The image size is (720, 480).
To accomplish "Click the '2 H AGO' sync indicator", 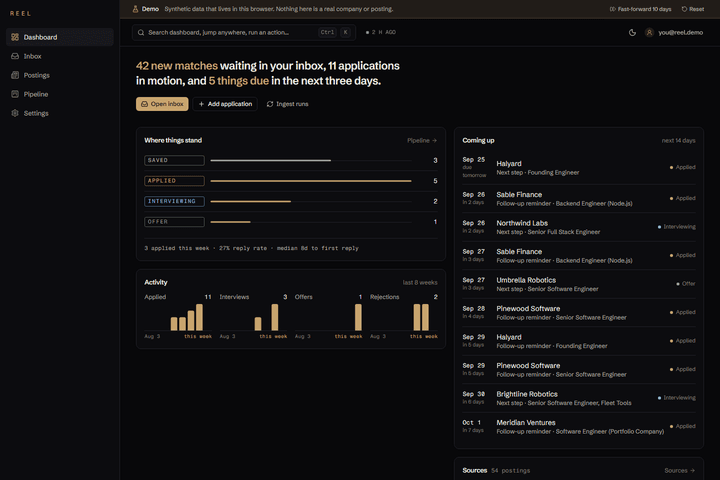I will (381, 33).
